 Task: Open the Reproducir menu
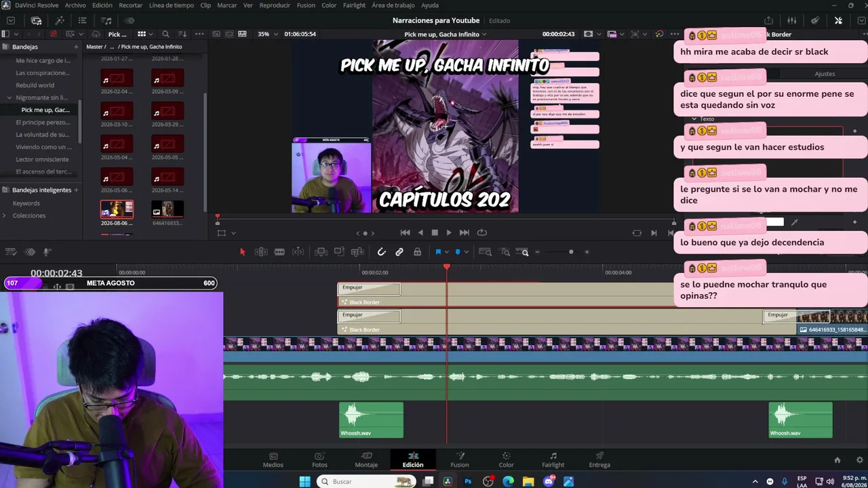coord(275,5)
